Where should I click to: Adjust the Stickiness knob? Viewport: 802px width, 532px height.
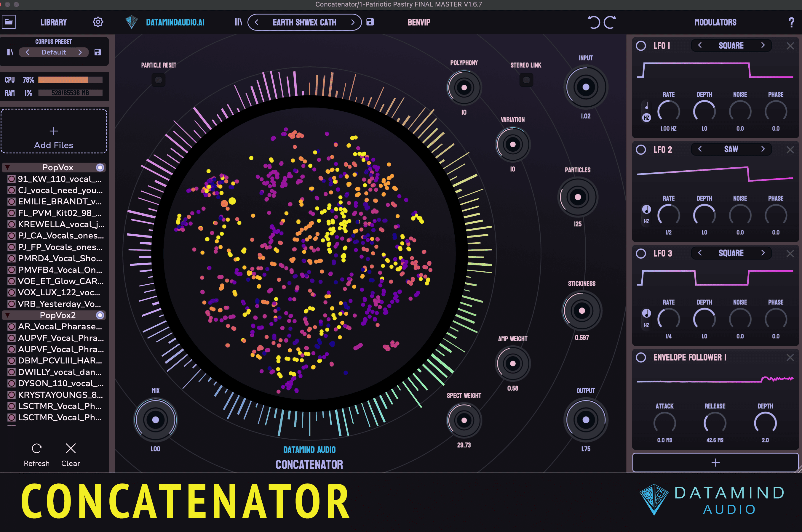(581, 310)
